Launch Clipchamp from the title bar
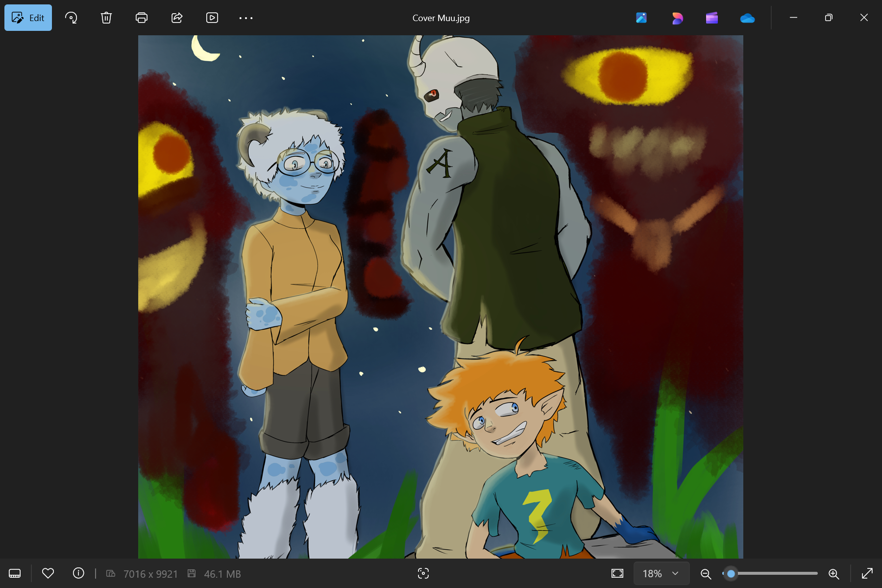 [712, 18]
